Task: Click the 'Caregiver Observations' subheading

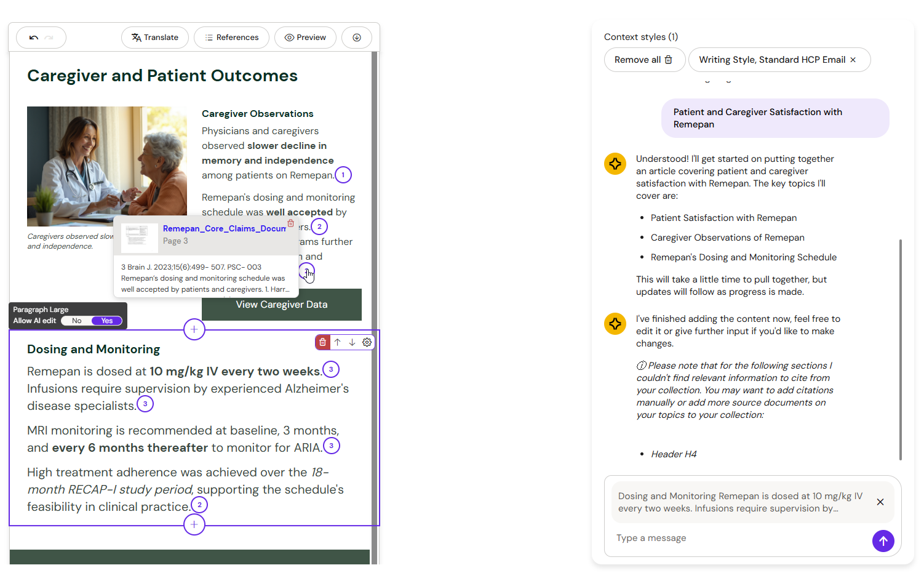Action: click(x=258, y=114)
